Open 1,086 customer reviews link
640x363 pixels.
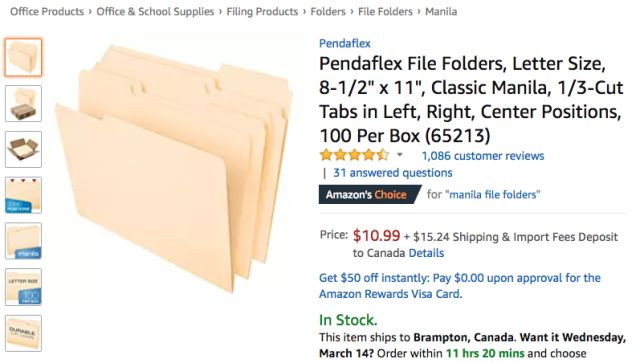[x=482, y=156]
